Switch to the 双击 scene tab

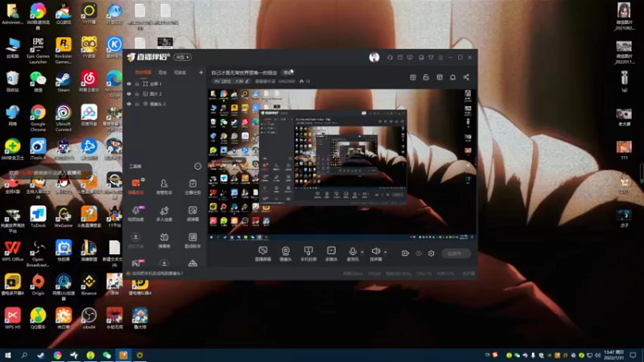(x=163, y=72)
